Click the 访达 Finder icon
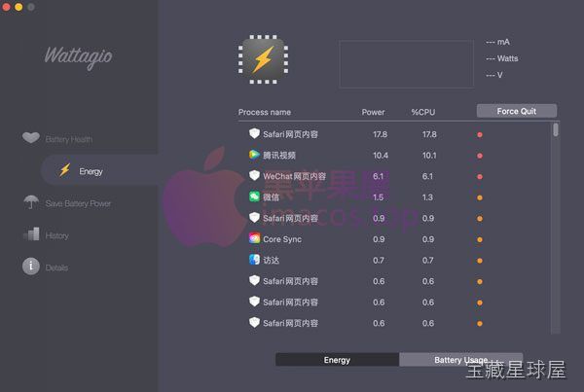Image resolution: width=584 pixels, height=392 pixels. click(254, 259)
